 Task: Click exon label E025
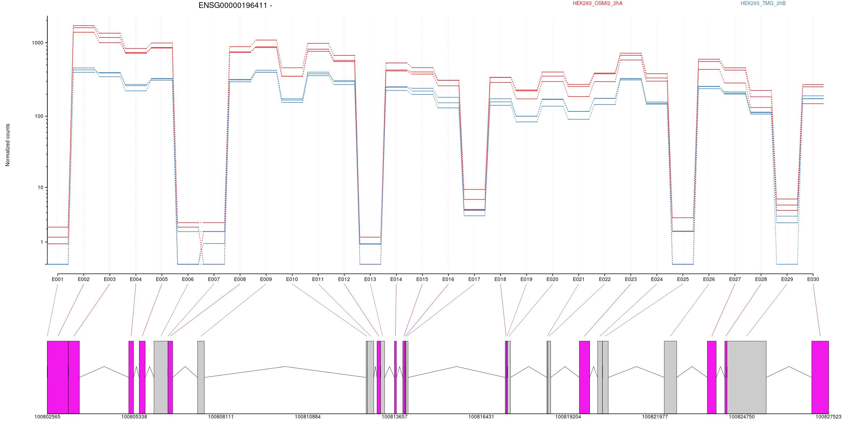[x=683, y=279]
